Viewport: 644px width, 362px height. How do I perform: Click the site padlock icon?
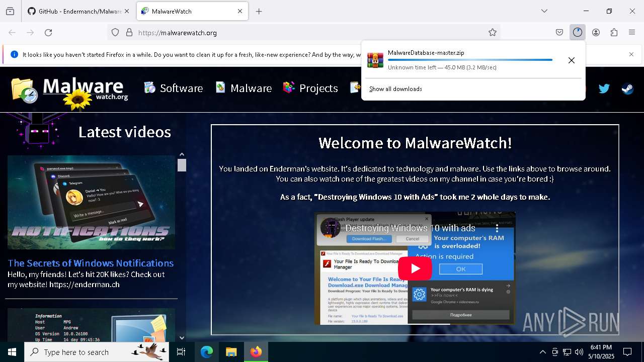[x=129, y=33]
